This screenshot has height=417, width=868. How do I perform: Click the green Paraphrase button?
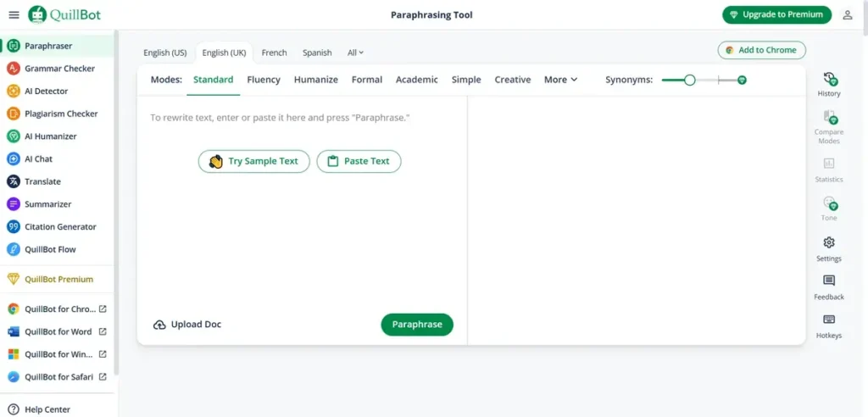coord(417,325)
